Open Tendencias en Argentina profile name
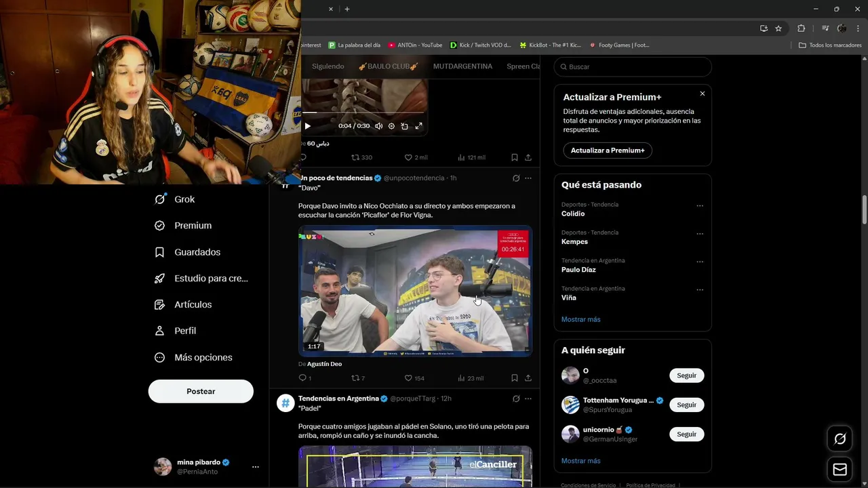 click(x=338, y=399)
